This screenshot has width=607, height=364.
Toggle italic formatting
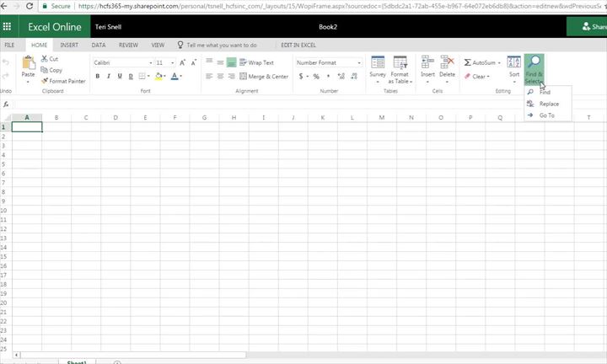click(109, 77)
